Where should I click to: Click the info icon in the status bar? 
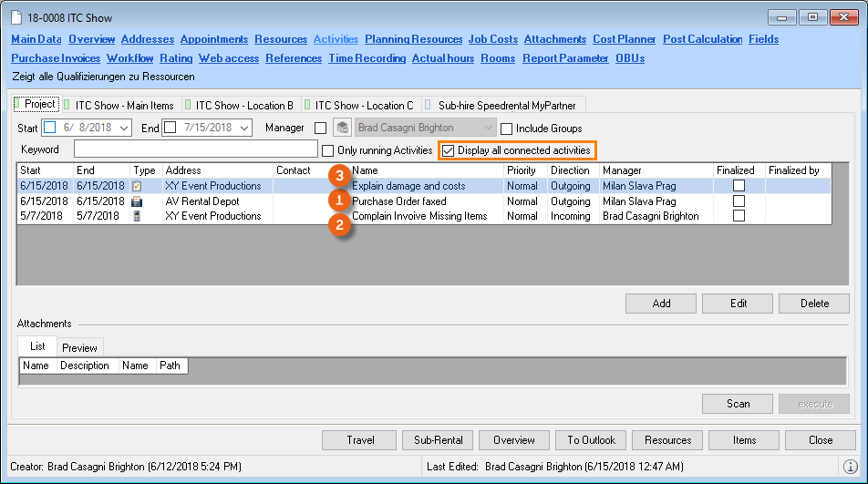(850, 467)
